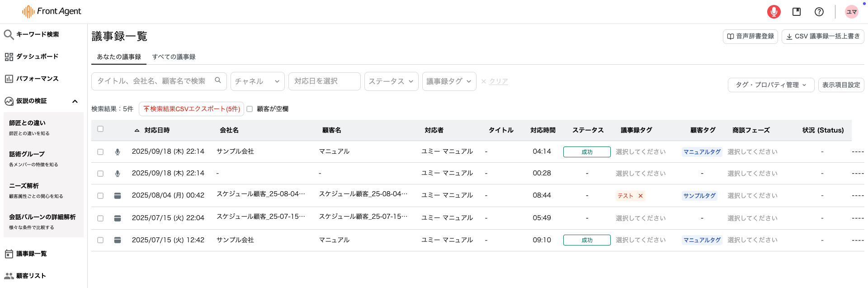Open the タグ・プロパティ管理 dropdown
Screen dimensions: 868x288
[x=770, y=85]
